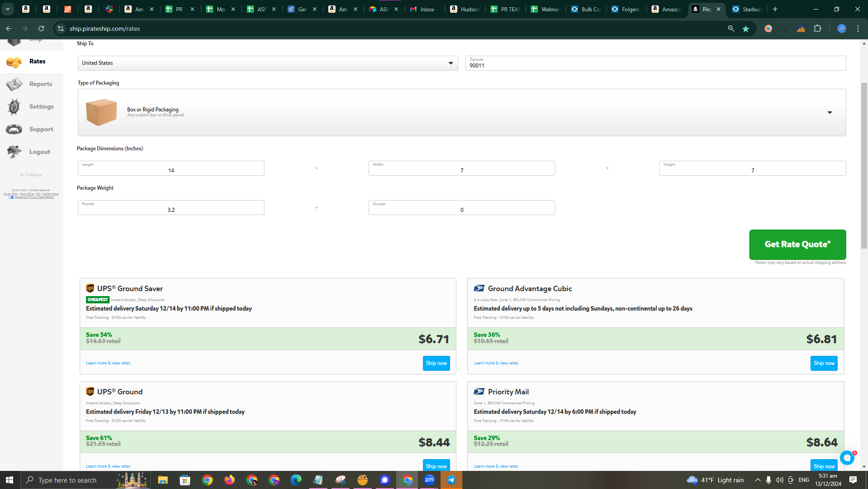Viewport: 868px width, 489px height.
Task: Open the browser Extensions puzzle menu
Action: (817, 29)
